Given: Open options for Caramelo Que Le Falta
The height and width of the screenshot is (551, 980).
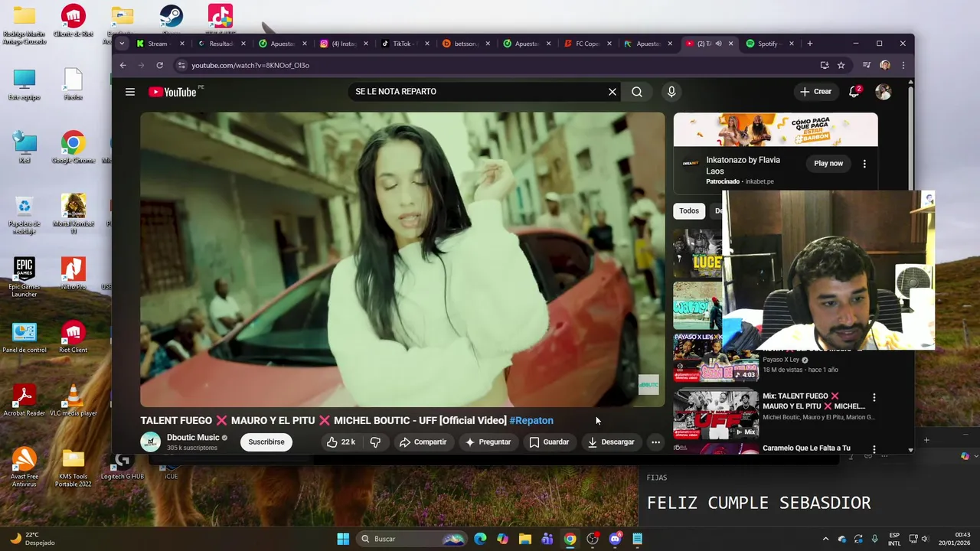Looking at the screenshot, I should pyautogui.click(x=874, y=448).
